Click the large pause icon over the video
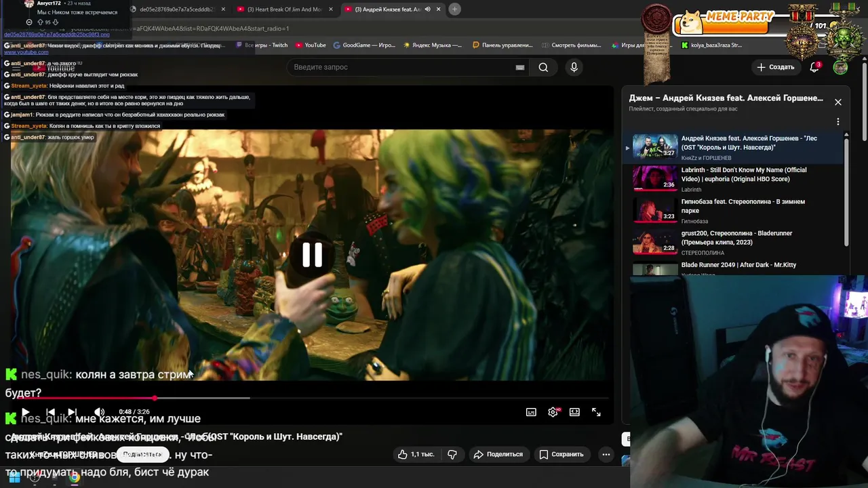Viewport: 868px width, 488px height. (312, 255)
